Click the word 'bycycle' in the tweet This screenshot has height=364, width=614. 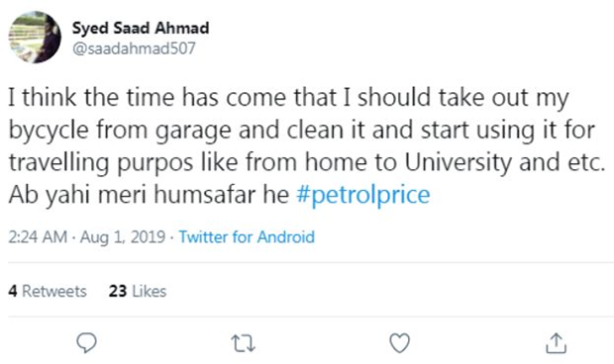(x=49, y=131)
